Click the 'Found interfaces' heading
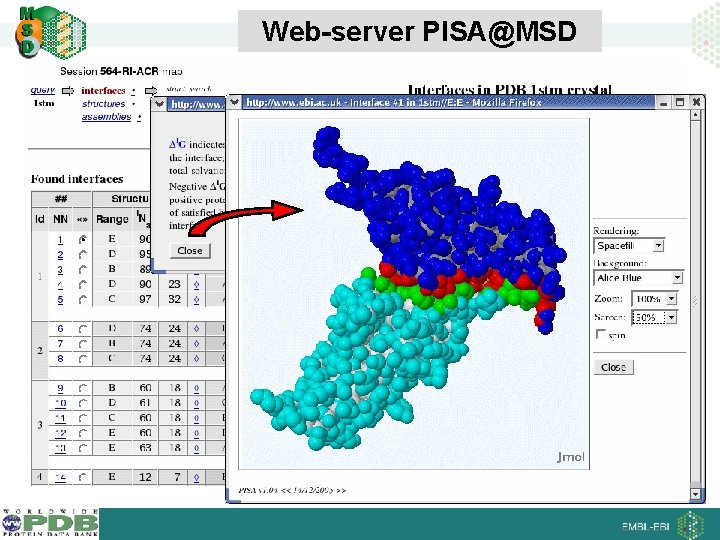720x540 pixels. tap(77, 179)
